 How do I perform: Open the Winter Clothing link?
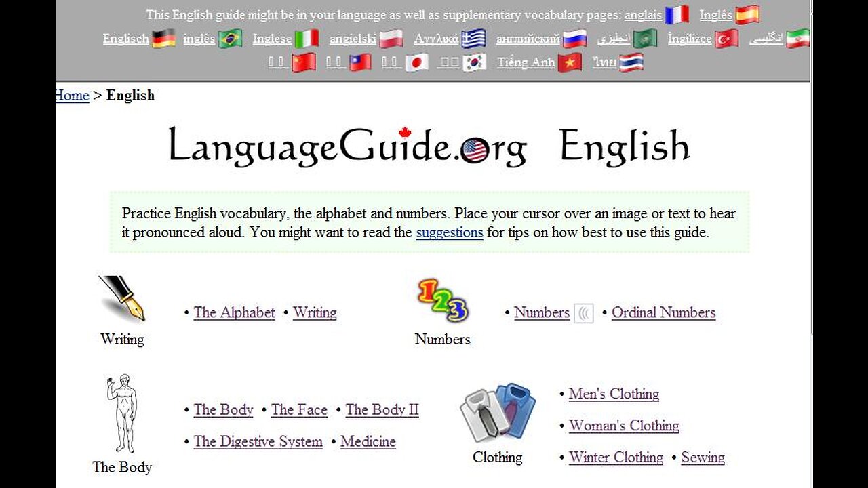[616, 457]
